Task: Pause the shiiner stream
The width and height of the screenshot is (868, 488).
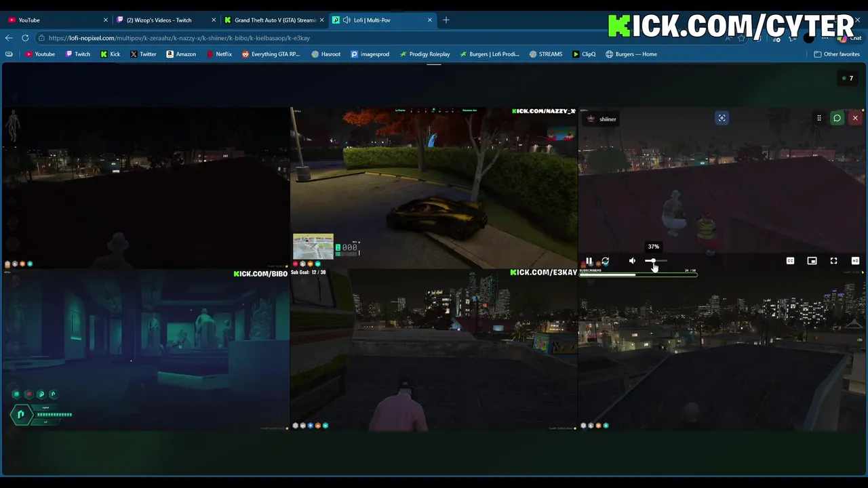Action: [589, 261]
